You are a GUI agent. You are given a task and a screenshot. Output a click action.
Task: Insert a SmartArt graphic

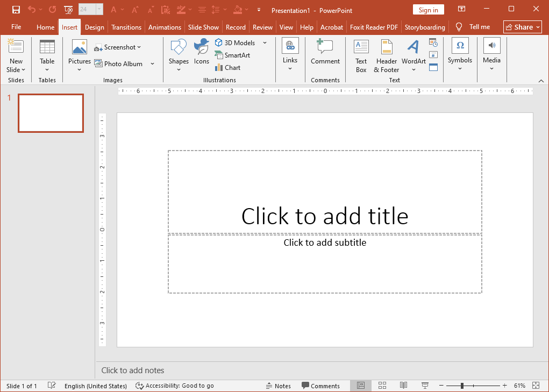pos(232,55)
